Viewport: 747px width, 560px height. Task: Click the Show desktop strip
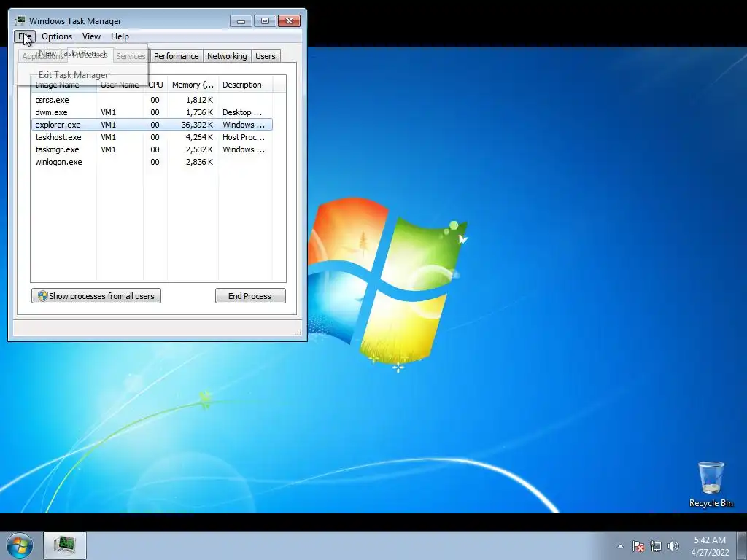click(742, 545)
